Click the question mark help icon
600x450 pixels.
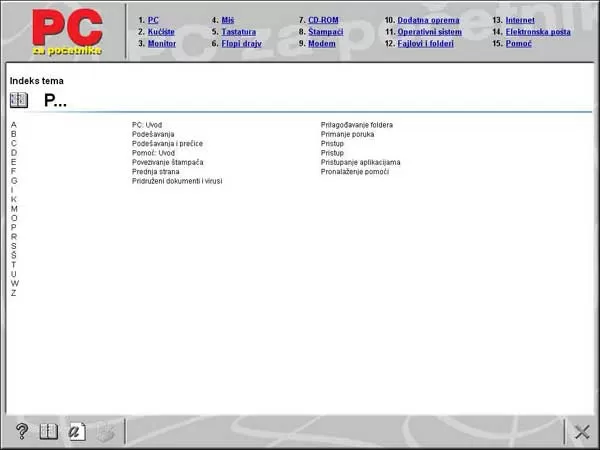coord(22,431)
